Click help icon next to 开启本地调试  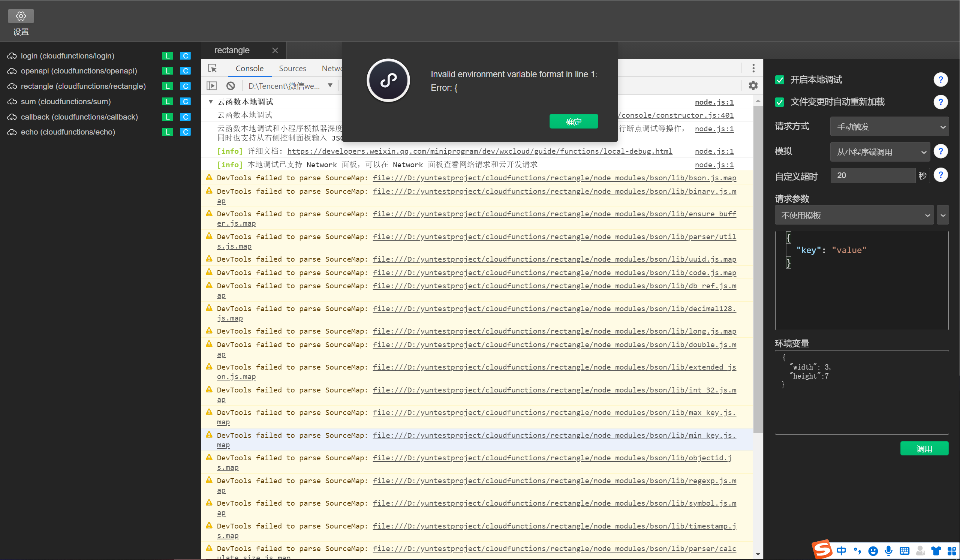940,79
